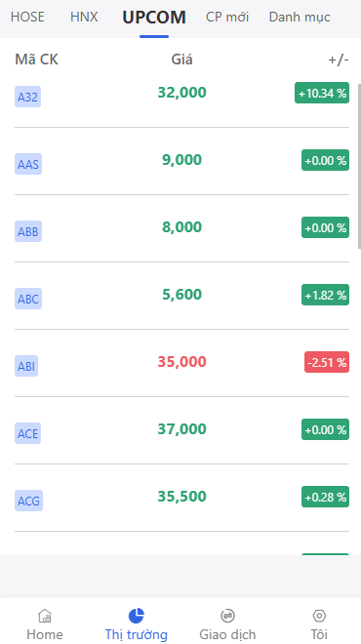361x644 pixels.
Task: Click the red -2.51 % change badge
Action: (327, 362)
